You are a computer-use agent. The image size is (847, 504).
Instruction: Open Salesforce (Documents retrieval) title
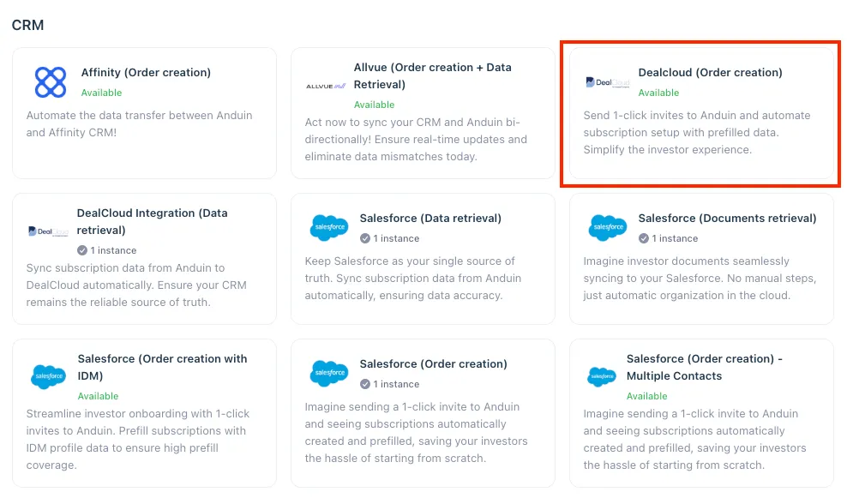pos(728,219)
